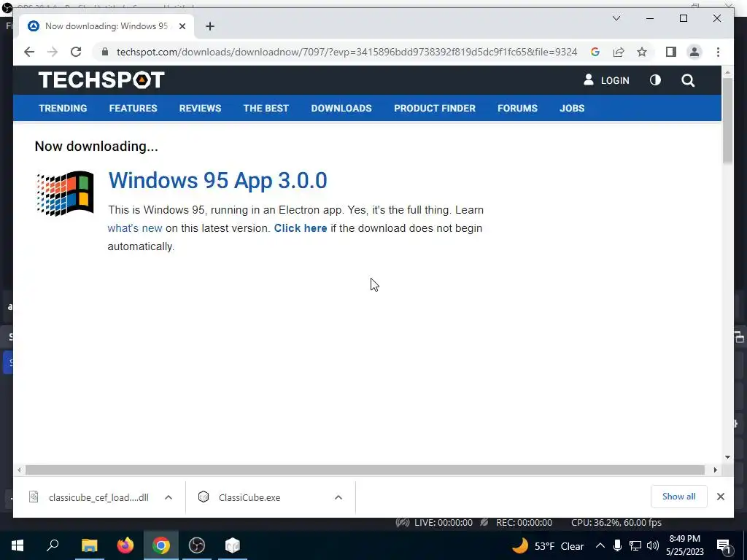Open the downloaded classicube_cef_load dll file
The height and width of the screenshot is (560, 747).
88,497
